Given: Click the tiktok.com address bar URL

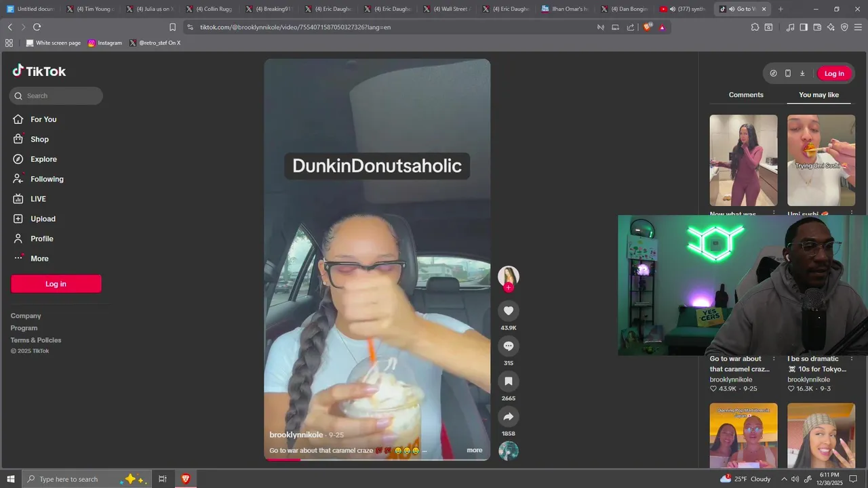Looking at the screenshot, I should (x=295, y=27).
